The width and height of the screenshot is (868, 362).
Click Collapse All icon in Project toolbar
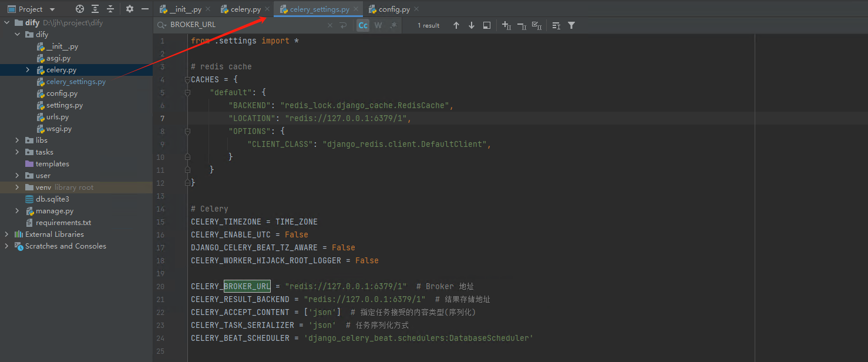[x=110, y=9]
